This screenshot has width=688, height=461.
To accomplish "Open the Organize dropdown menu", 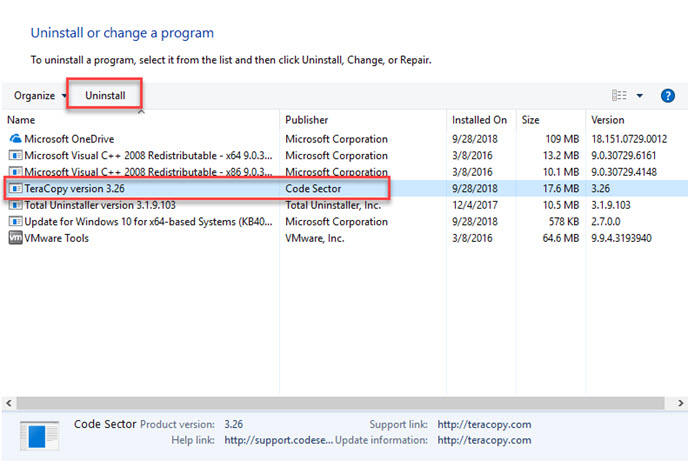I will (x=40, y=96).
